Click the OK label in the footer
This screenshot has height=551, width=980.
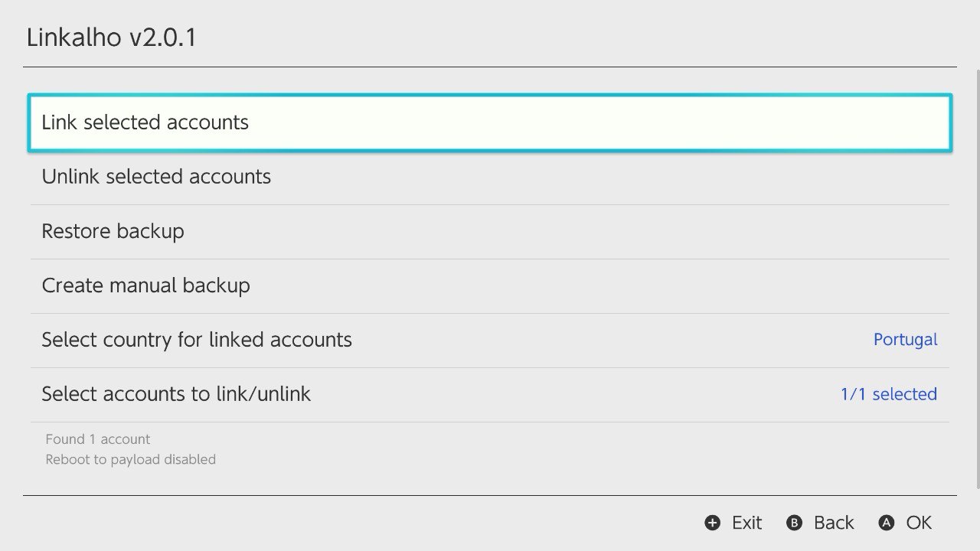point(918,523)
